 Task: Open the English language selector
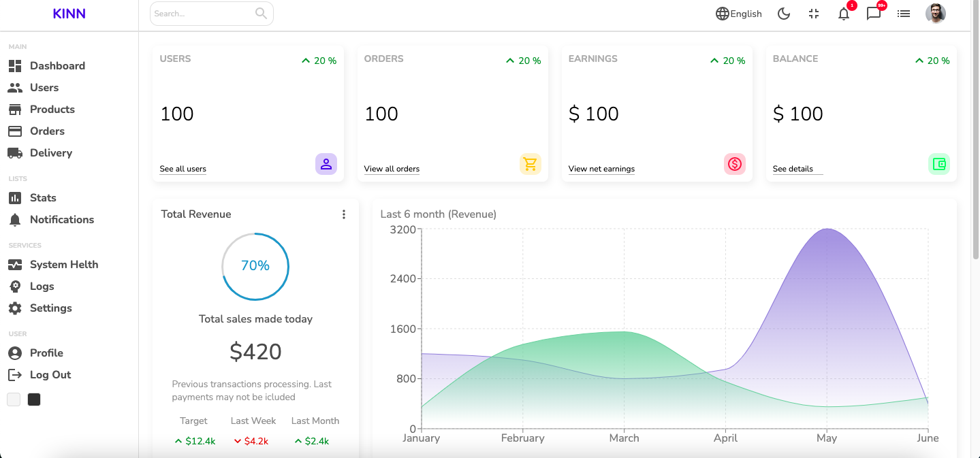click(739, 14)
